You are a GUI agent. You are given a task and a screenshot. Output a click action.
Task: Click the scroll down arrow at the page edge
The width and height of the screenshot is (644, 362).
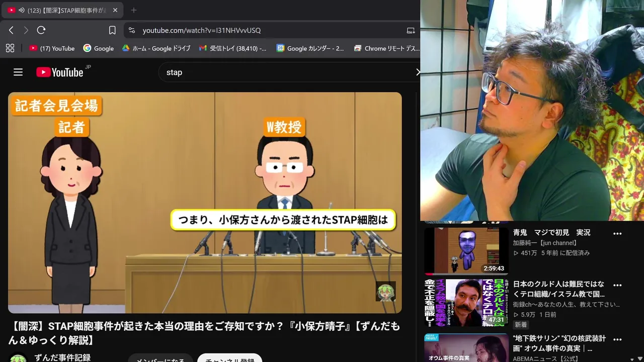(640, 358)
